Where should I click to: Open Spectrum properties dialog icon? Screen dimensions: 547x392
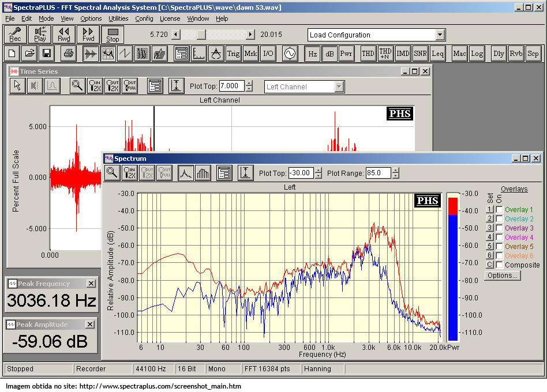pyautogui.click(x=224, y=172)
